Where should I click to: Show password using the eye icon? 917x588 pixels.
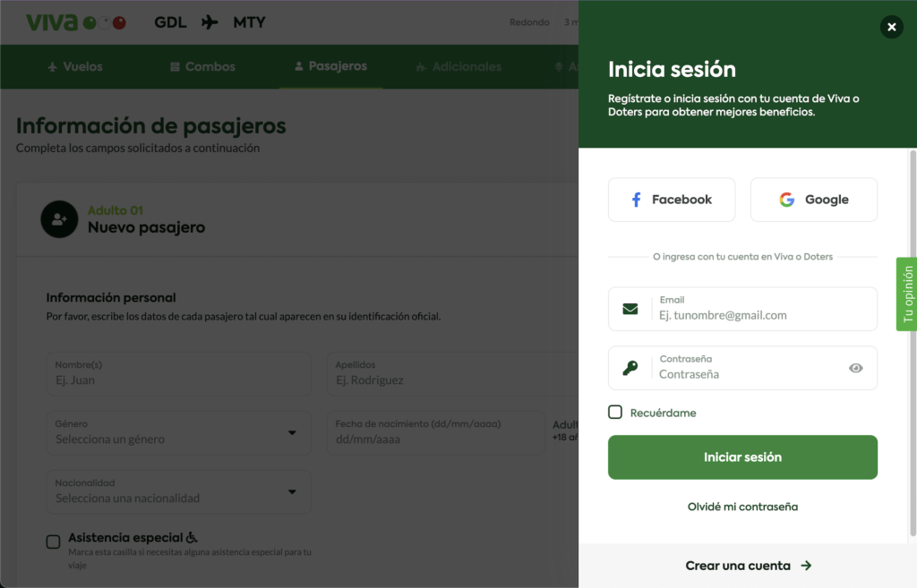point(855,368)
